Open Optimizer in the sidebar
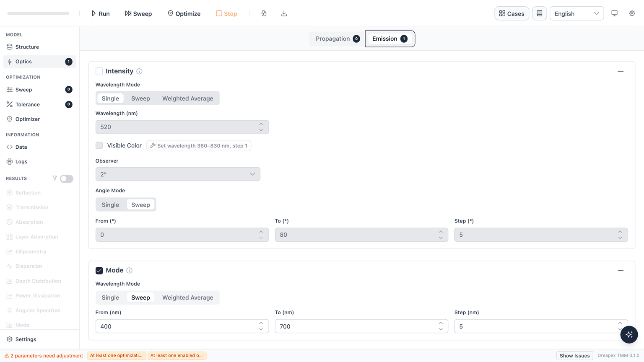644x362 pixels. coord(39,119)
